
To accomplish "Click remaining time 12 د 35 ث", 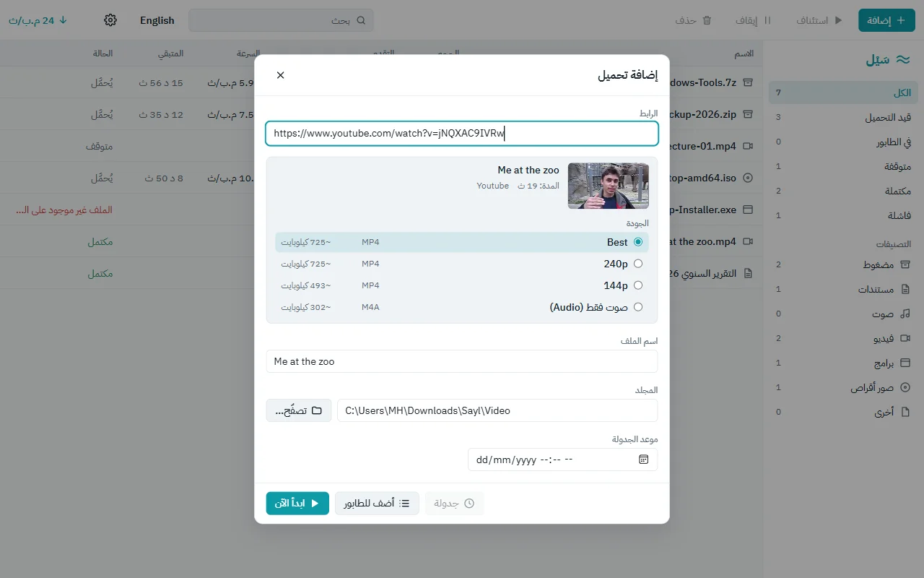I will 161,115.
